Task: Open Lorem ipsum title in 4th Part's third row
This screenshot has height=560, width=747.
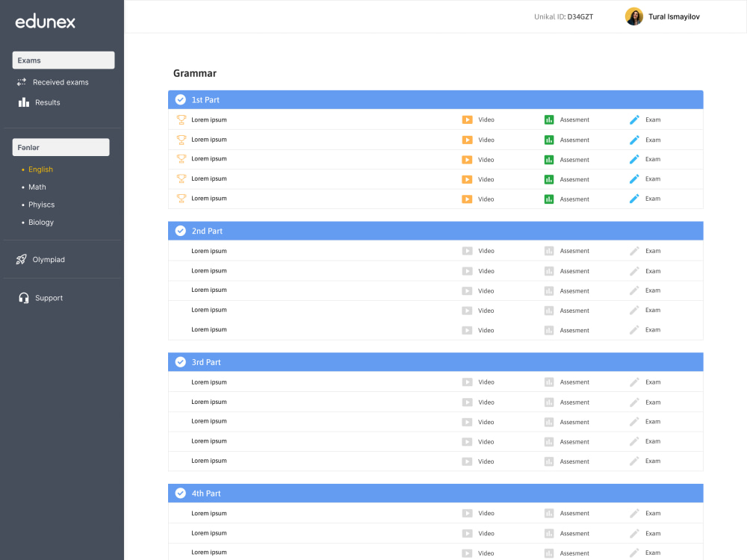Action: (x=209, y=553)
